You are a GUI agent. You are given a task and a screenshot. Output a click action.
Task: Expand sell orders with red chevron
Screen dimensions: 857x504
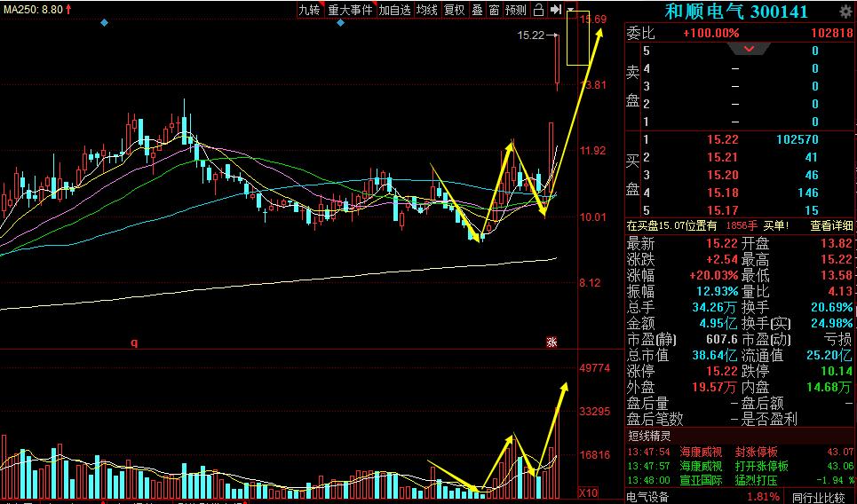point(749,49)
